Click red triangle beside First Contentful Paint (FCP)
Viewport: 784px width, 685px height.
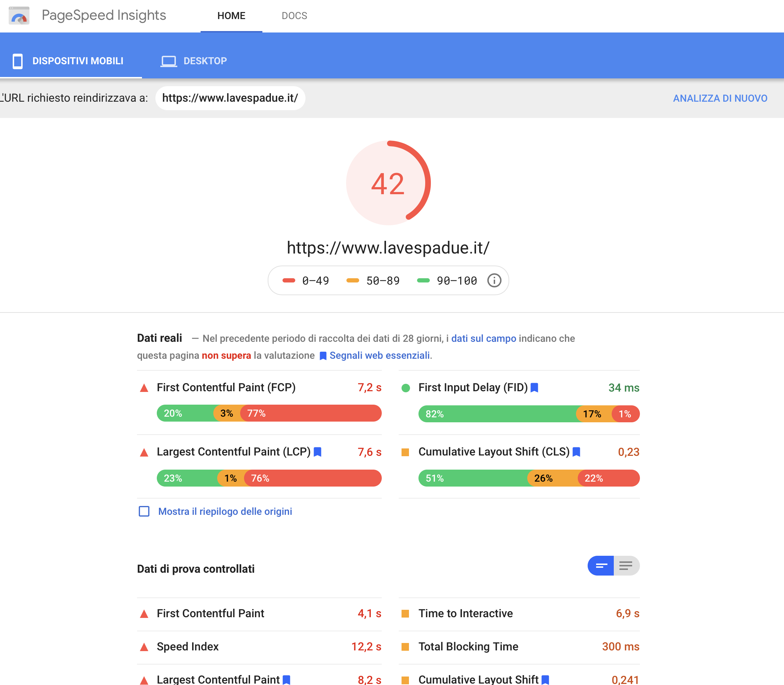click(x=144, y=388)
